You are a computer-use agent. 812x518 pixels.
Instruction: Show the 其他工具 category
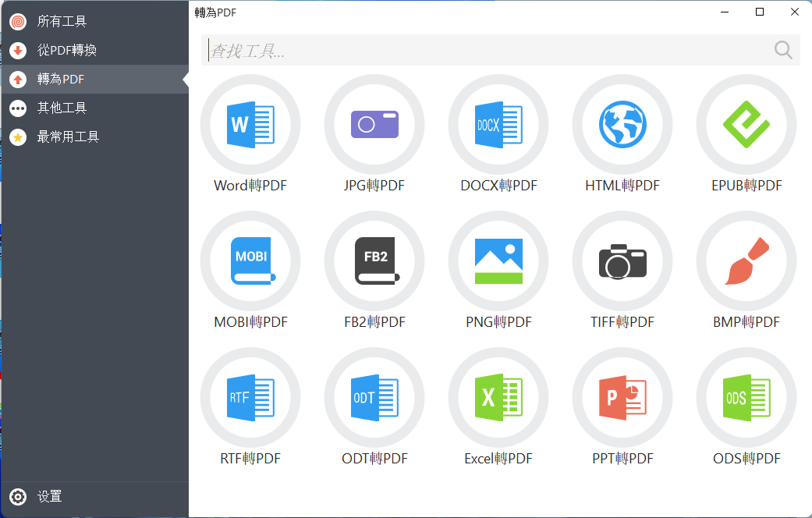pos(94,108)
